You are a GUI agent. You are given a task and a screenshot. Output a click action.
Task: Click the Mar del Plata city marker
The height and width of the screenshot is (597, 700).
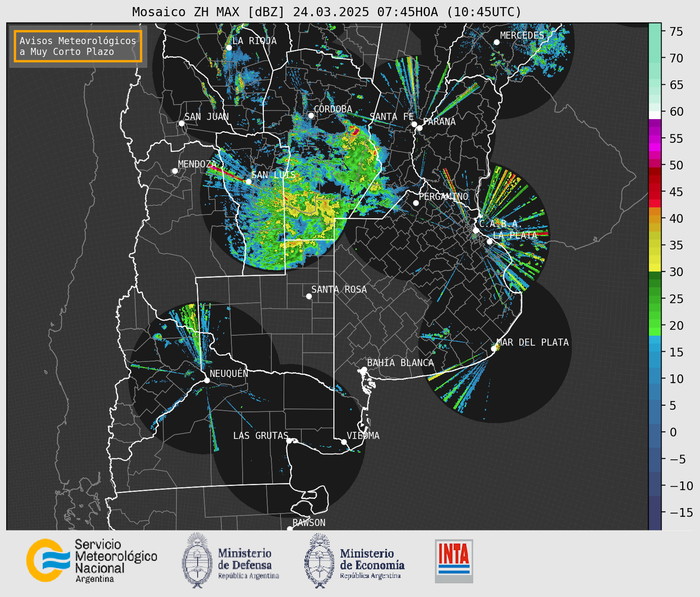[x=493, y=349]
